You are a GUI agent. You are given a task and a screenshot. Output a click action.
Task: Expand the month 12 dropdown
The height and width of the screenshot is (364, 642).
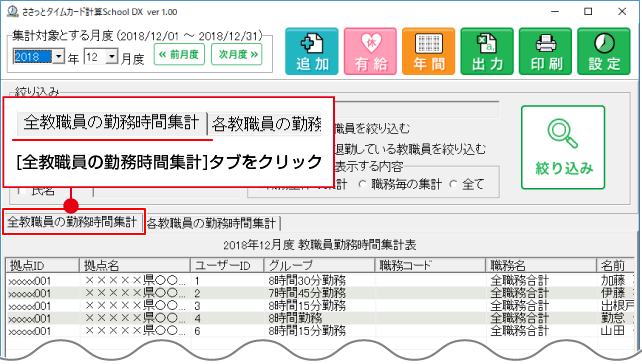pos(112,56)
